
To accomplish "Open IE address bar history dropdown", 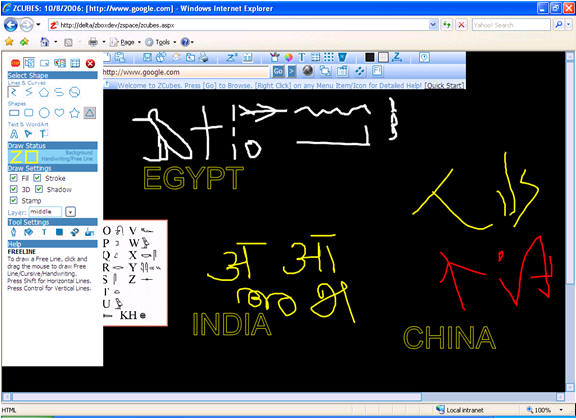I will click(x=433, y=25).
